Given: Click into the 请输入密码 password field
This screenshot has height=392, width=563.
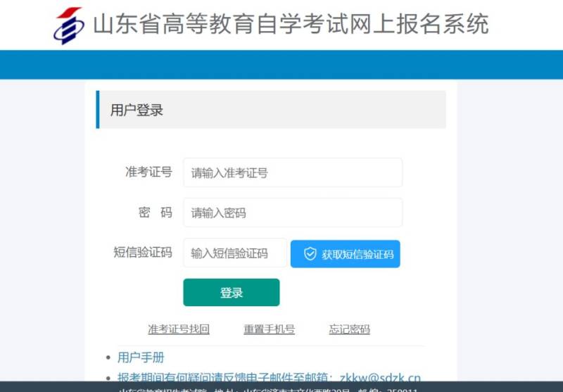Looking at the screenshot, I should [293, 213].
